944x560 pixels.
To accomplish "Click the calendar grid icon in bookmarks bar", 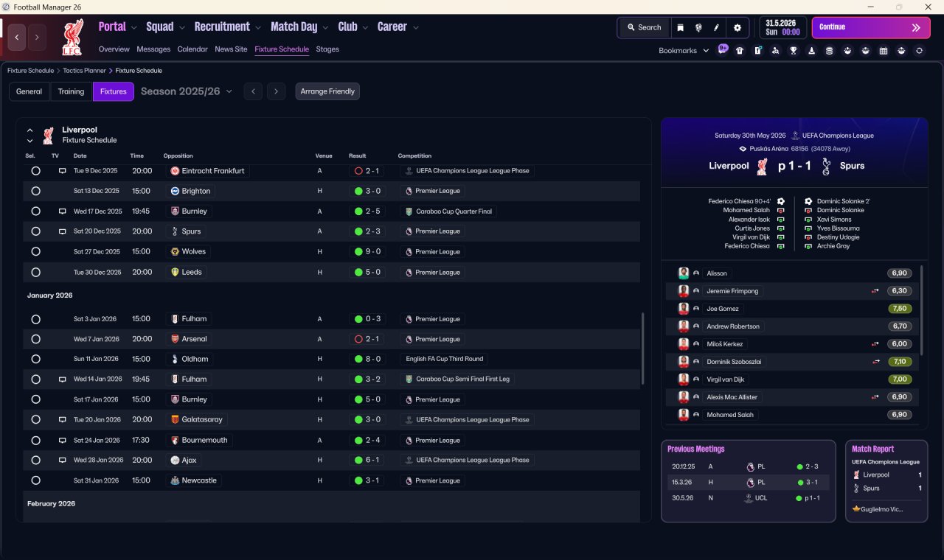I will [884, 51].
